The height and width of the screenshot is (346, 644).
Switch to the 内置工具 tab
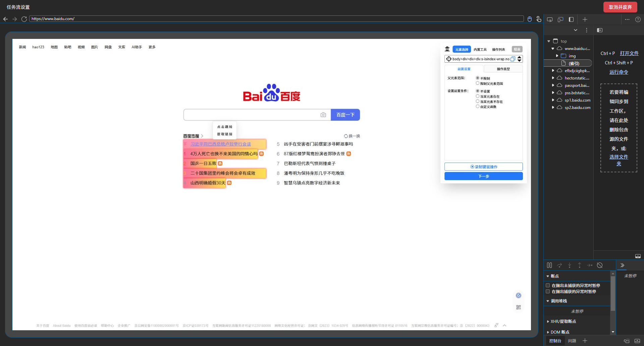[480, 49]
